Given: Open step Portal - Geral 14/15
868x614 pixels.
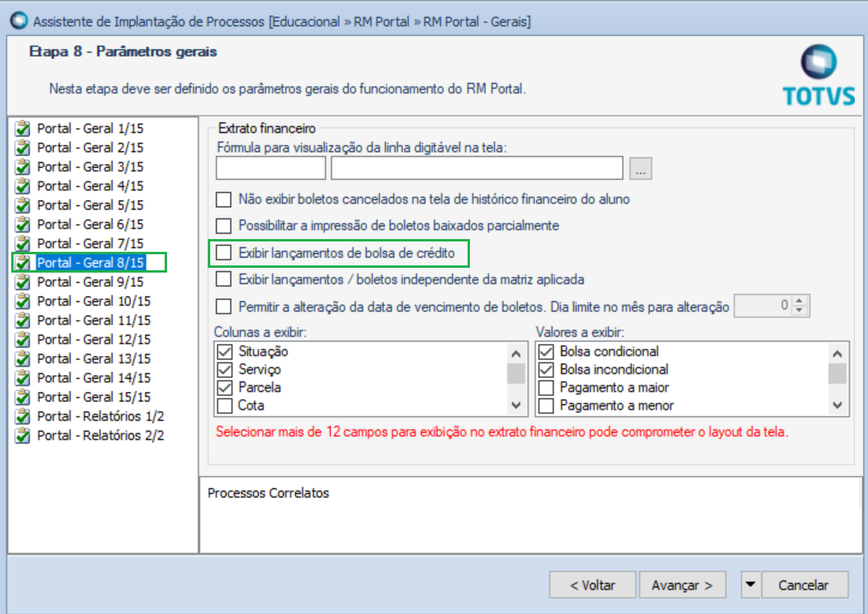Looking at the screenshot, I should (x=94, y=377).
